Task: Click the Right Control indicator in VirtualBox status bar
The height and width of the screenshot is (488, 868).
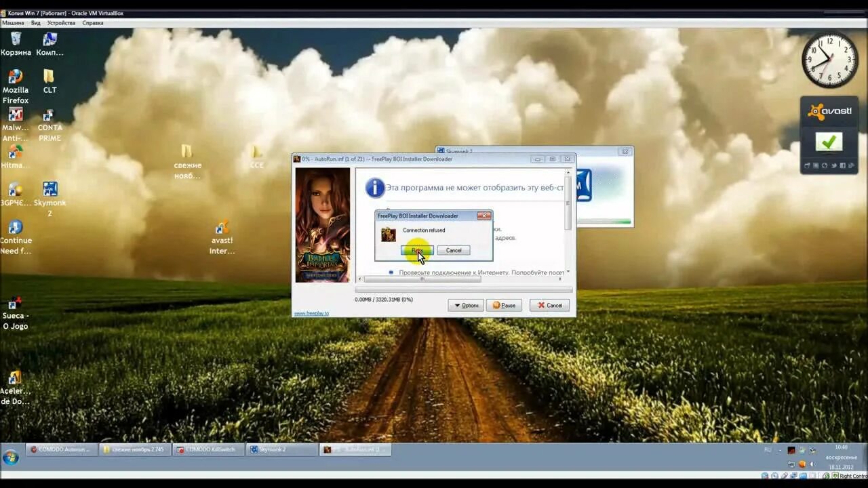Action: coord(852,476)
